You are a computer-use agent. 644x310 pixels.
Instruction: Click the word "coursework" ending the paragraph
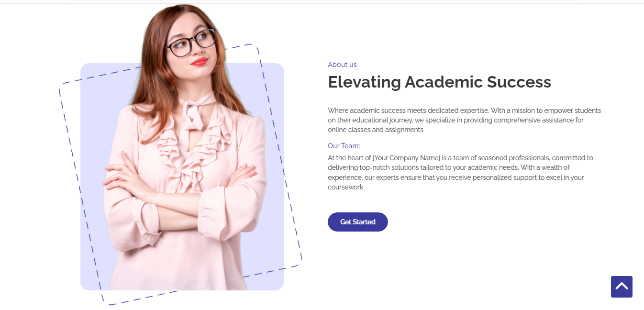tap(345, 187)
